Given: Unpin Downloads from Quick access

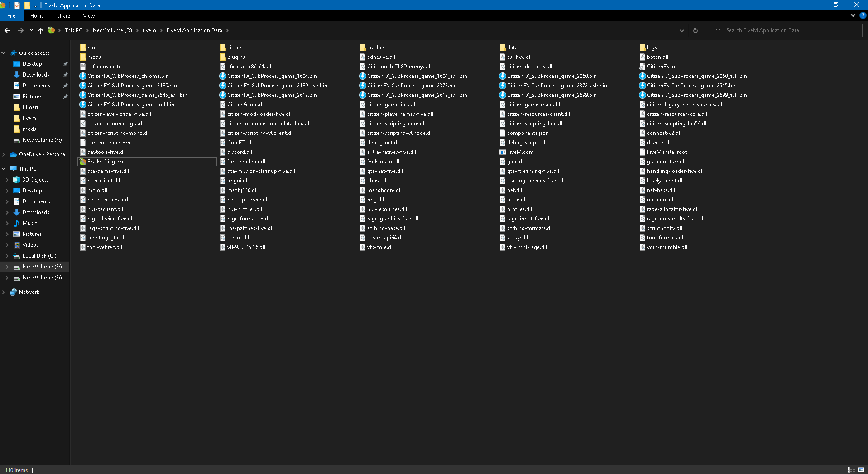Looking at the screenshot, I should 65,74.
